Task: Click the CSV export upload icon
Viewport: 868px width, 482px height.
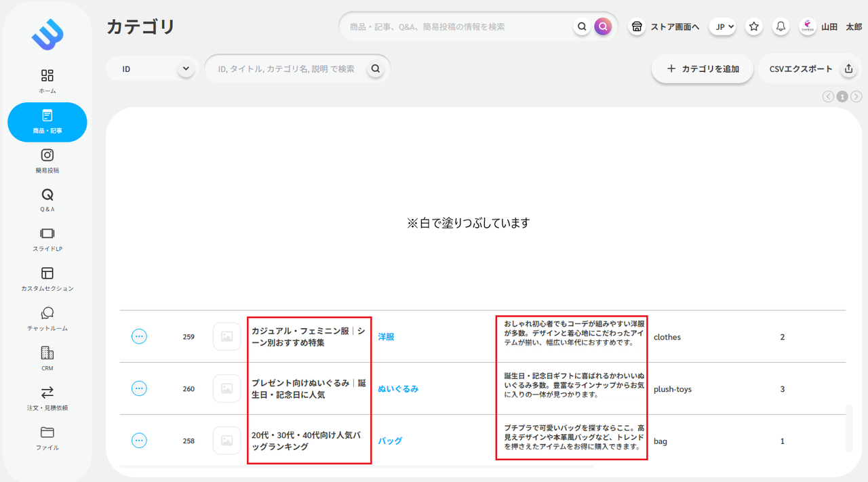Action: click(848, 68)
